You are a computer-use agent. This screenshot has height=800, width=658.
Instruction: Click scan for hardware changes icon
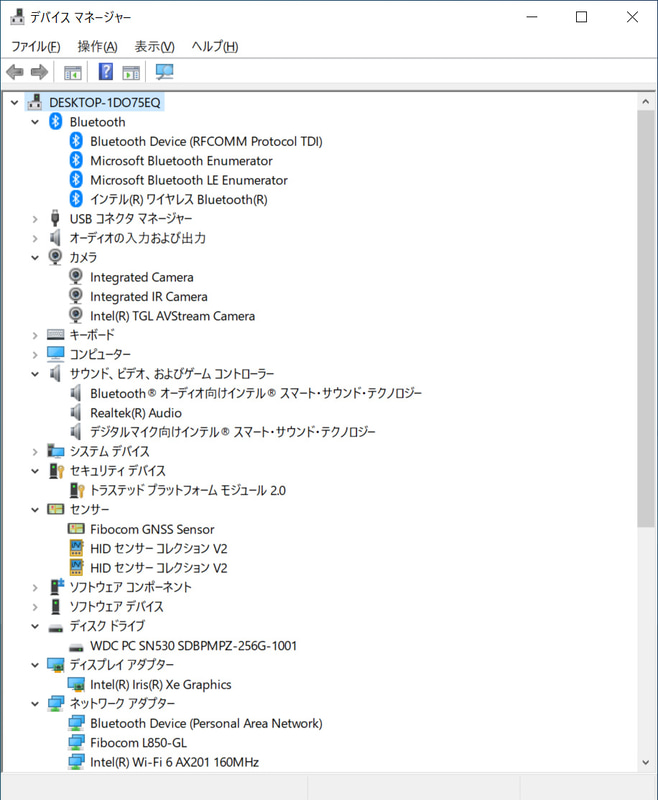tap(164, 72)
